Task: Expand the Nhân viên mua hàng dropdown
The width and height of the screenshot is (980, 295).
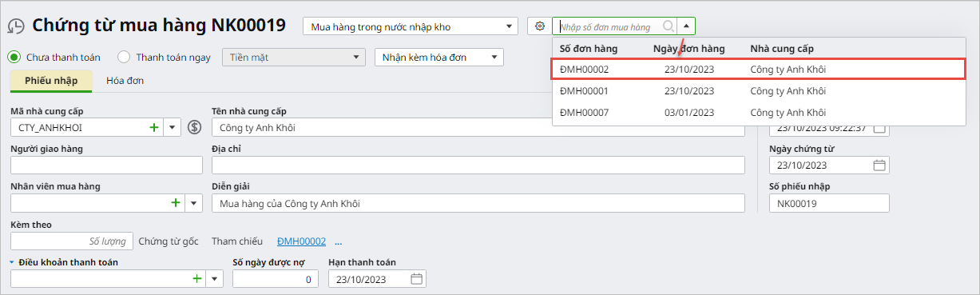Action: coord(194,203)
